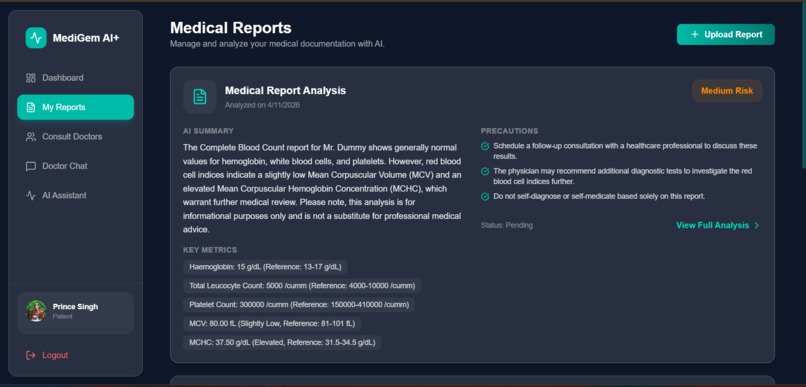Click the Upload Report button
This screenshot has height=387, width=806.
[x=725, y=34]
